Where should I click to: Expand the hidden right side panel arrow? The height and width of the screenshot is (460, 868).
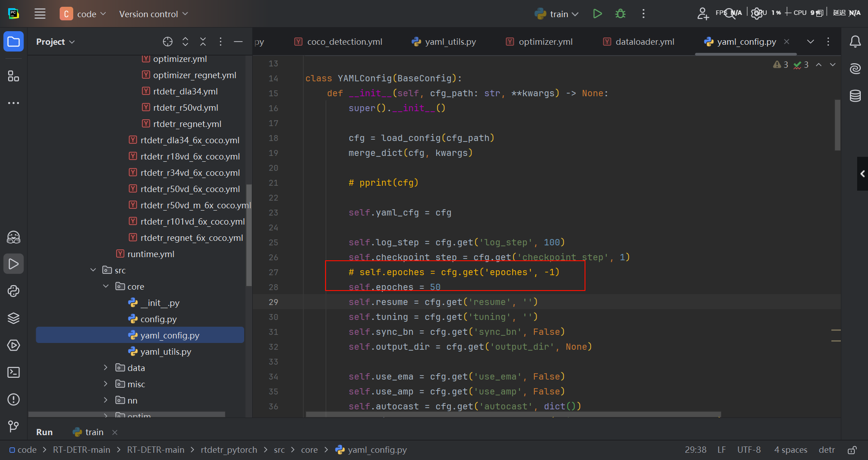click(x=863, y=174)
